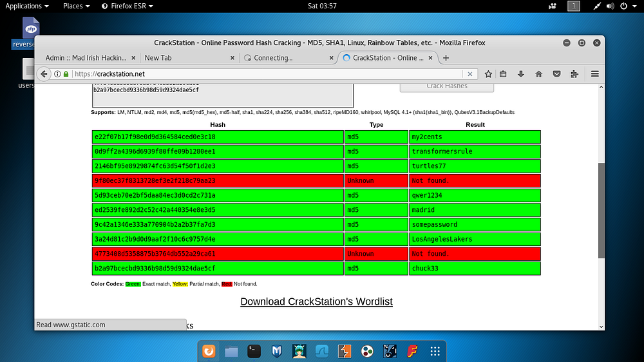644x362 pixels.
Task: Select the result madrid
Action: (423, 210)
